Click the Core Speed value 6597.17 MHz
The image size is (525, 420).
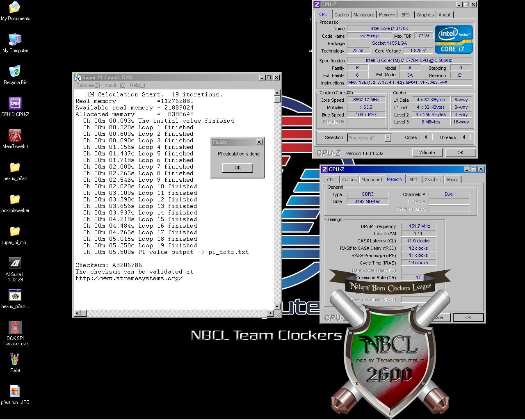click(366, 100)
